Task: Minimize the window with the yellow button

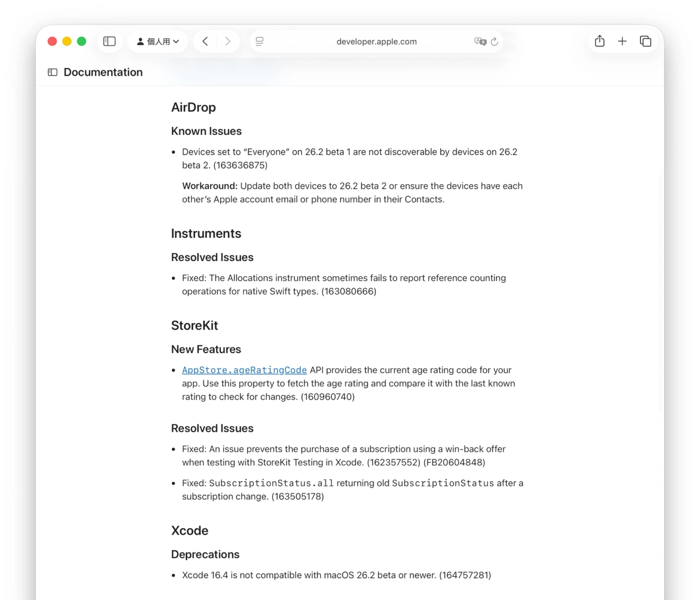Action: [67, 41]
